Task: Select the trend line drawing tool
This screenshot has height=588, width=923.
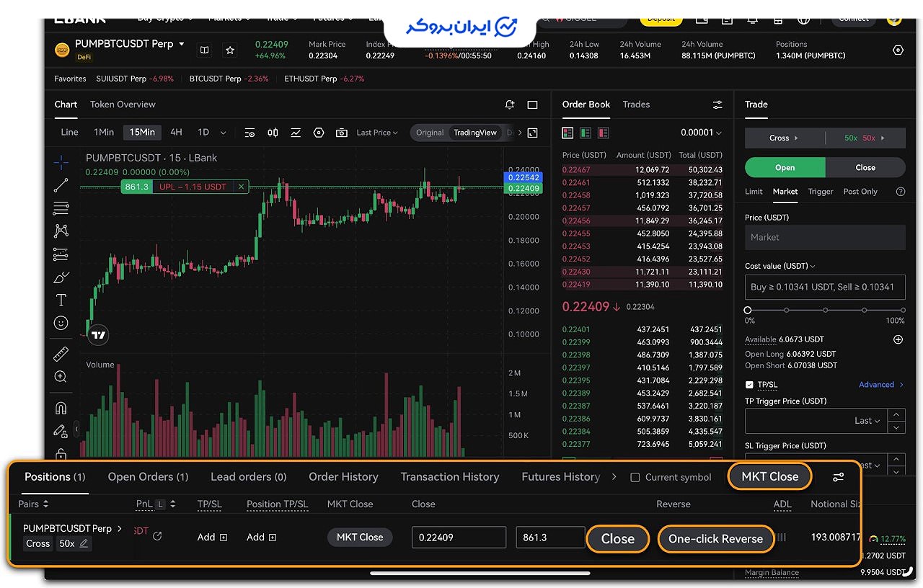Action: coord(61,185)
